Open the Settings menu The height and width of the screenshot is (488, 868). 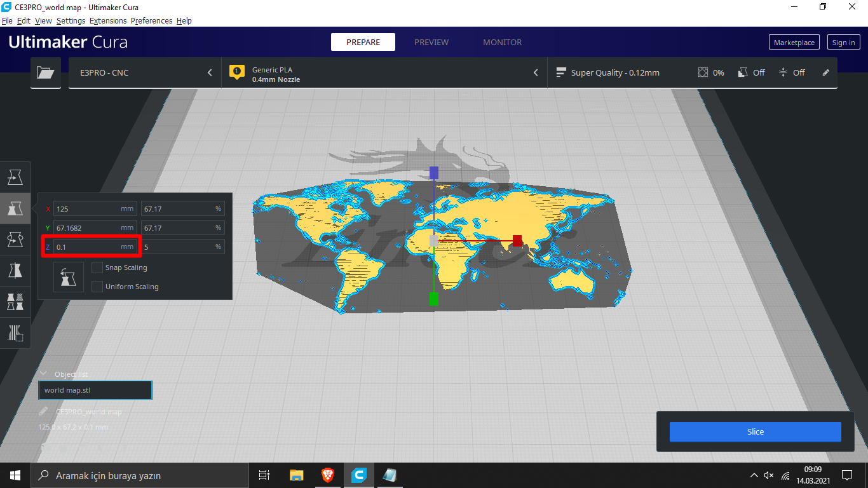(71, 20)
